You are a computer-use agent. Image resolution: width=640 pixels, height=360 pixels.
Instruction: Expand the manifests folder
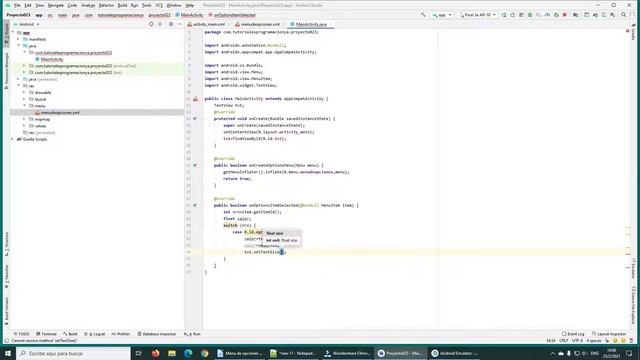tap(19, 39)
